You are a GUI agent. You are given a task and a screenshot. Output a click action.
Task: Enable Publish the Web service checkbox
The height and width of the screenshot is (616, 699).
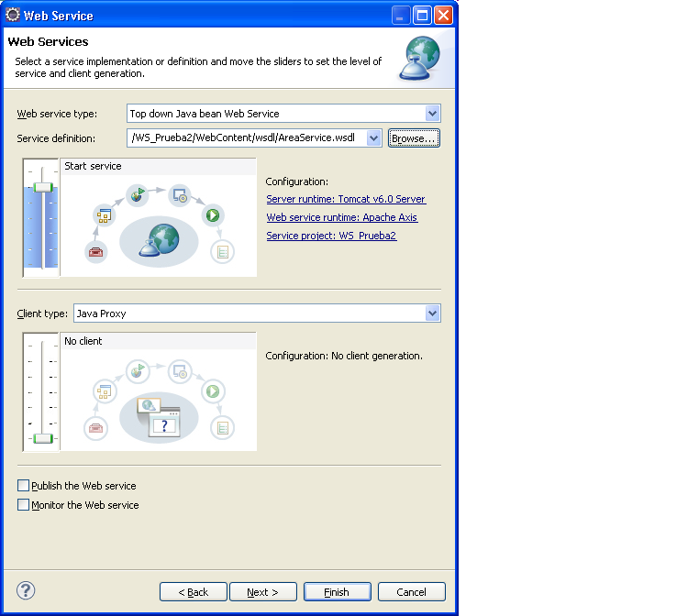point(23,485)
